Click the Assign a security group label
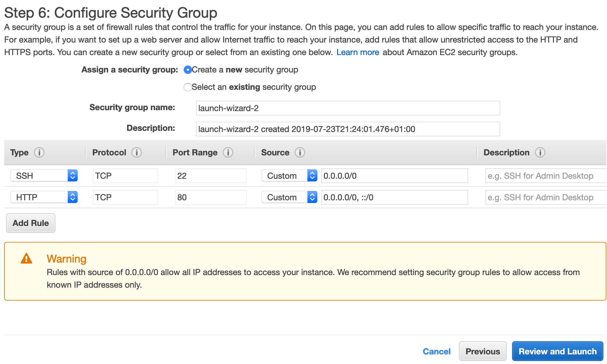This screenshot has width=607, height=364. 130,70
